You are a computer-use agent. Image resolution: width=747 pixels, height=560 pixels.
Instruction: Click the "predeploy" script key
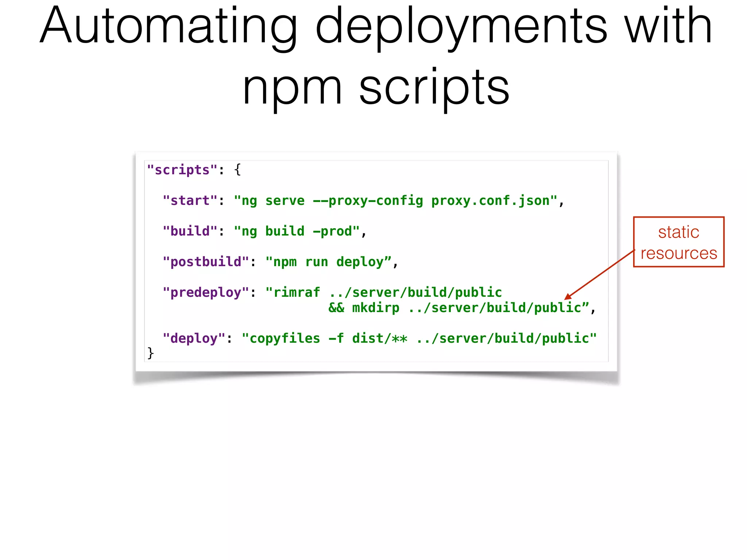coord(206,292)
